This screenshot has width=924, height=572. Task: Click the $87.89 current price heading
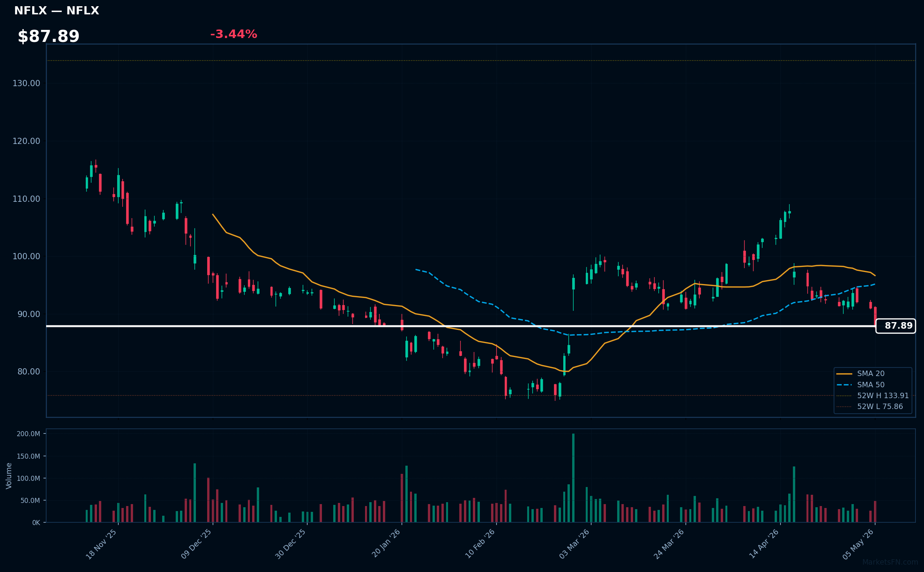pyautogui.click(x=48, y=36)
